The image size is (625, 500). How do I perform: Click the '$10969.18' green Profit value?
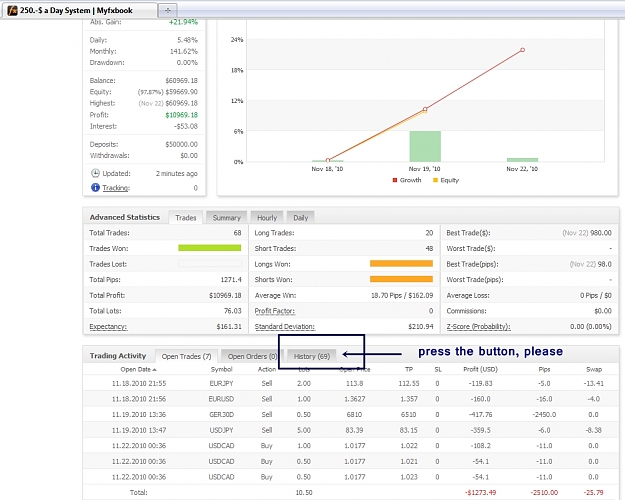pyautogui.click(x=181, y=115)
